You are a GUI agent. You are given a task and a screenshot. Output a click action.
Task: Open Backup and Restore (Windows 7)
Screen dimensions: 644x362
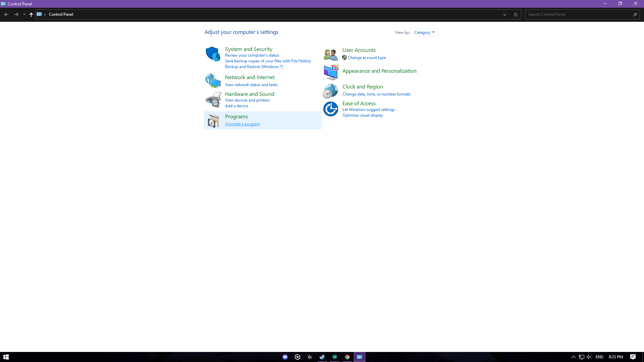click(254, 67)
